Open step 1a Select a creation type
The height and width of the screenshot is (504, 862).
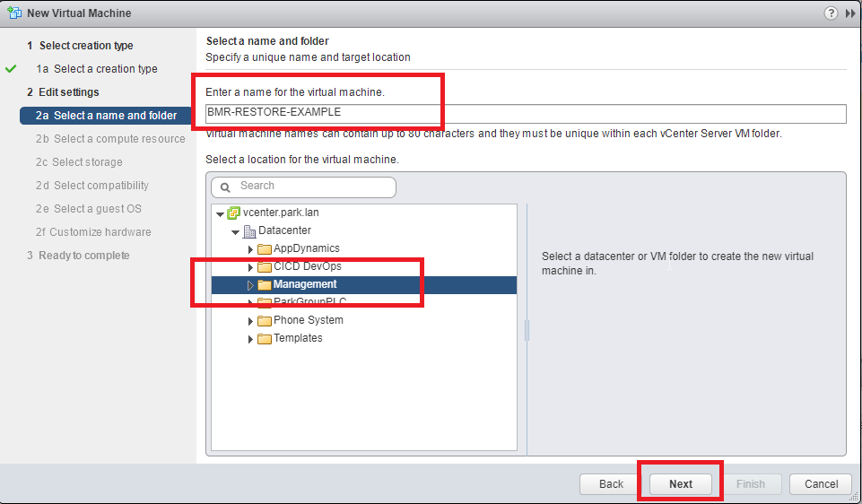(x=97, y=69)
